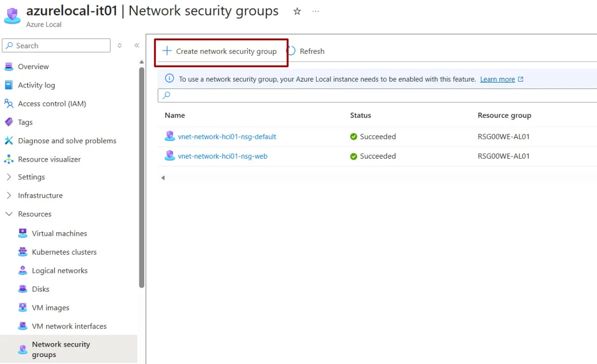Sort by the Status column header
Screen dimensions: 597x364
(x=361, y=115)
